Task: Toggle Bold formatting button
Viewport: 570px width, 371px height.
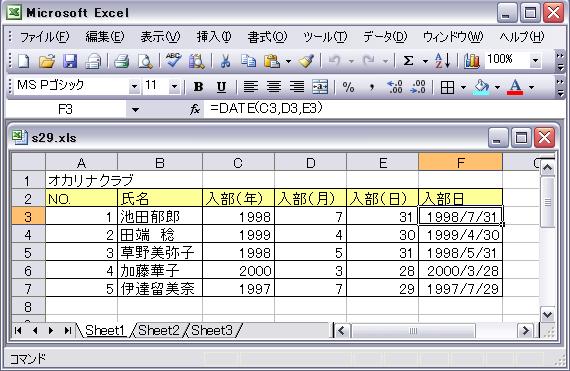Action: click(198, 87)
